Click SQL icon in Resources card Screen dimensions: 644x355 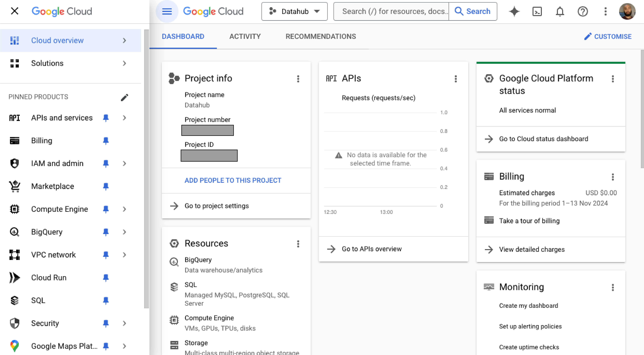(174, 287)
